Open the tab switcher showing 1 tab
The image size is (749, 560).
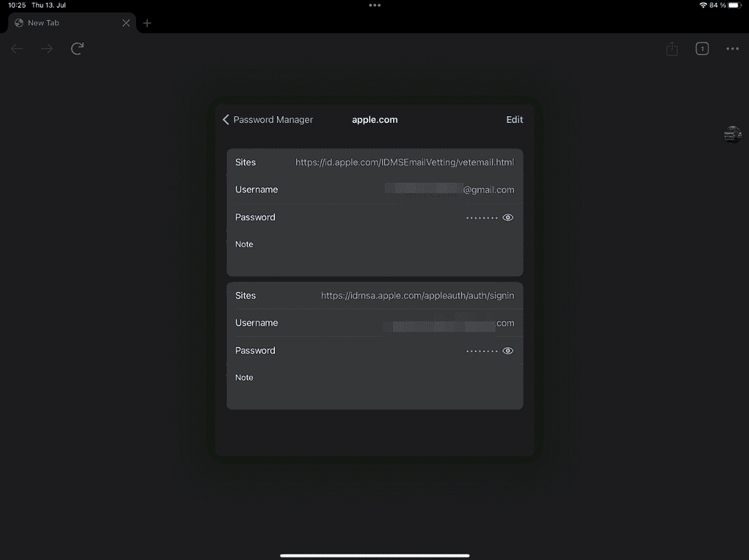click(702, 48)
